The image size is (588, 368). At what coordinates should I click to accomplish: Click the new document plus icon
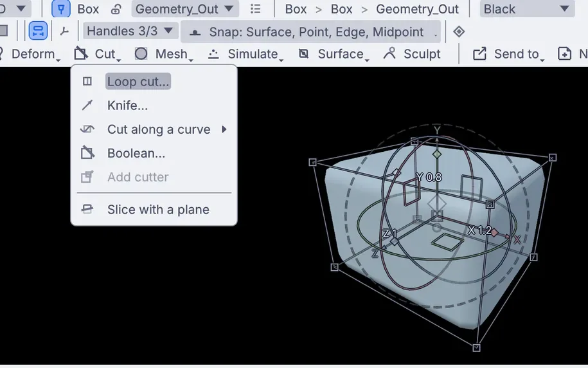564,53
